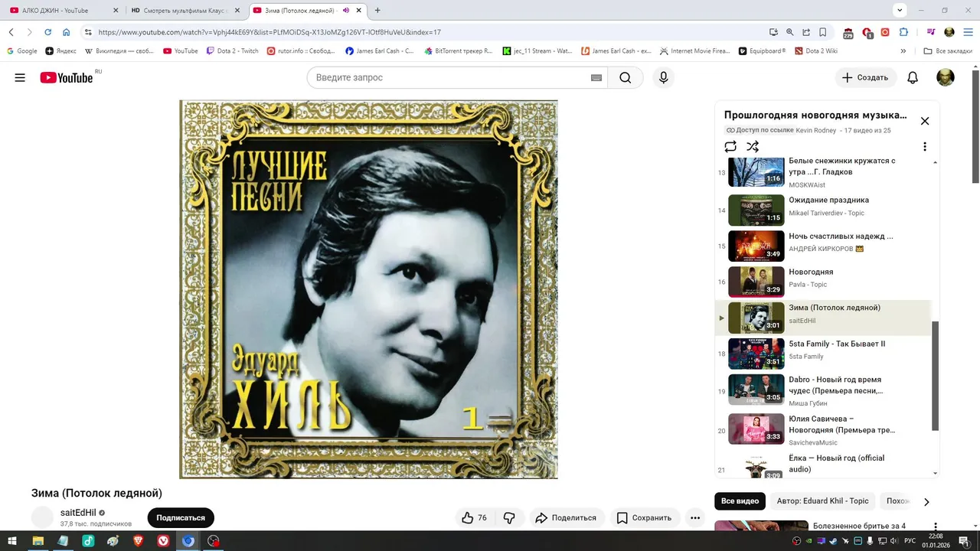Play Белые снежинки кружатся с утра video
The width and height of the screenshot is (980, 551).
click(823, 172)
